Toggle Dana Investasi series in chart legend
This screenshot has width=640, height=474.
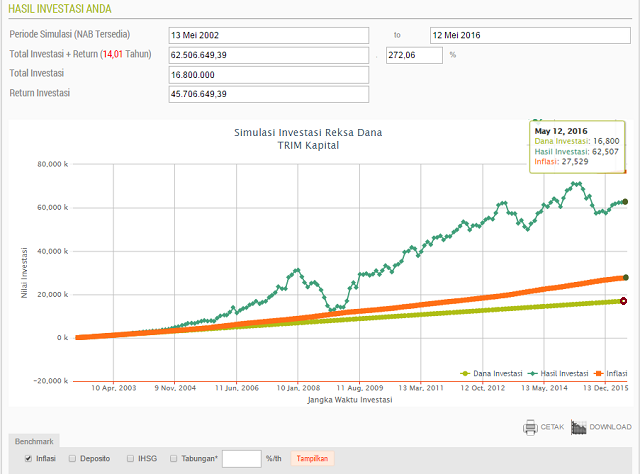coord(491,374)
